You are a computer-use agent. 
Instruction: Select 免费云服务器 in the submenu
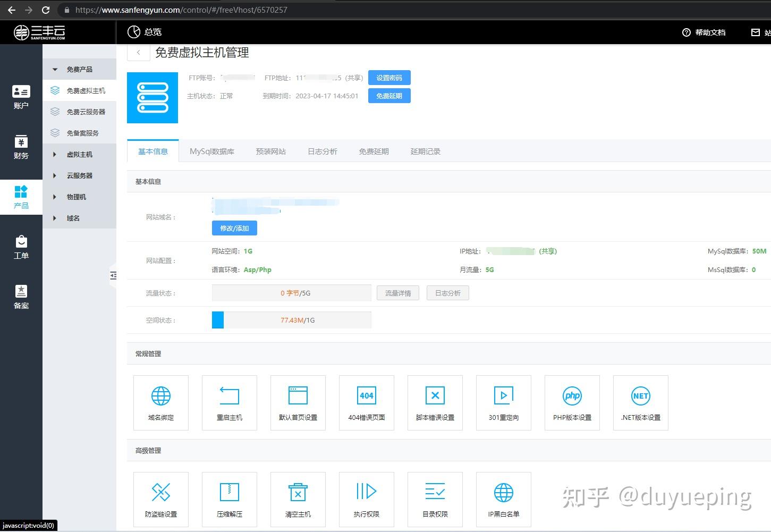80,112
